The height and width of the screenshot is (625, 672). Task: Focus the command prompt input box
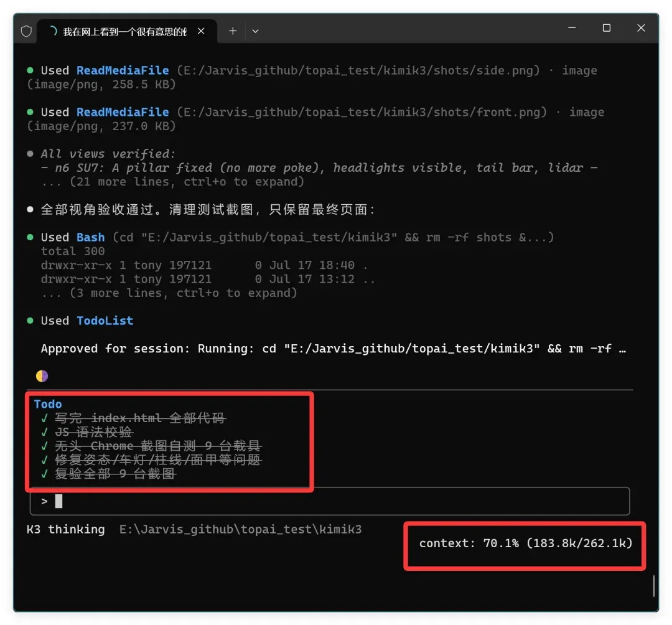click(330, 501)
